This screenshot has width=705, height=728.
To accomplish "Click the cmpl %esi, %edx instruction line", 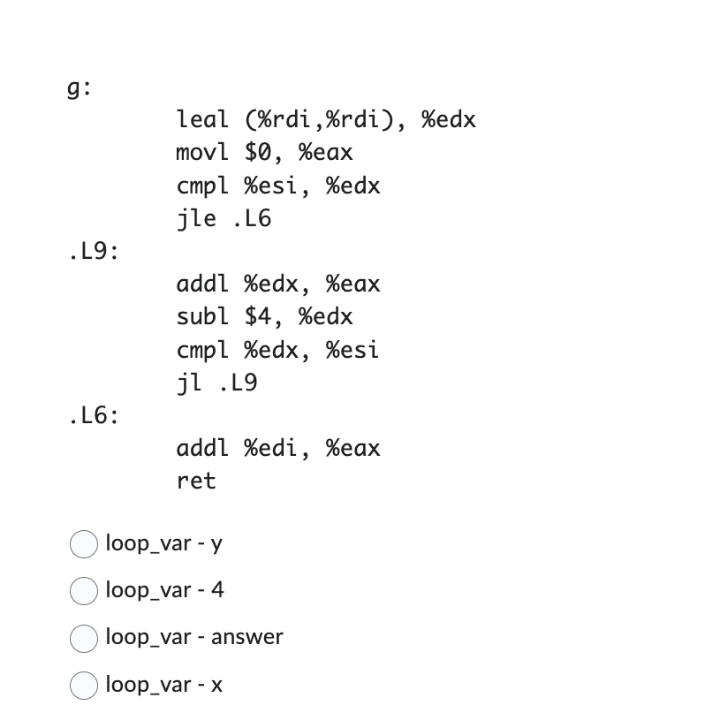I will pyautogui.click(x=278, y=186).
